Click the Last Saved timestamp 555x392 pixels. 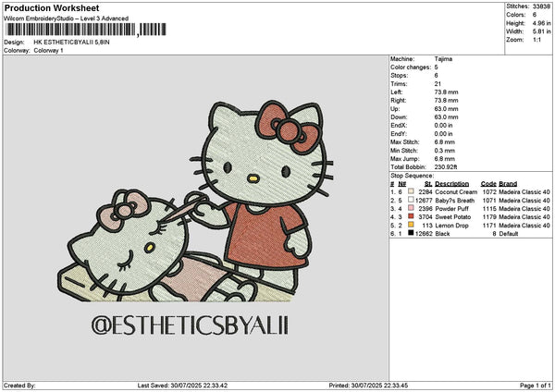[x=182, y=386]
